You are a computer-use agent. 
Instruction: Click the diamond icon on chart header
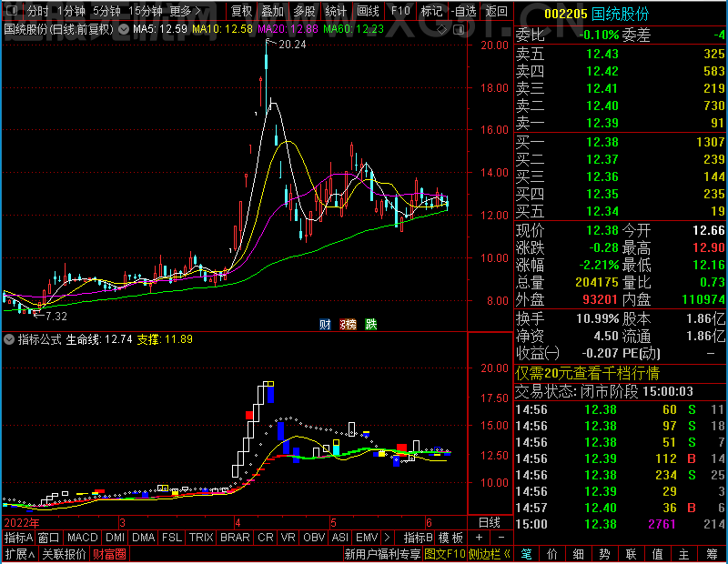point(441,30)
